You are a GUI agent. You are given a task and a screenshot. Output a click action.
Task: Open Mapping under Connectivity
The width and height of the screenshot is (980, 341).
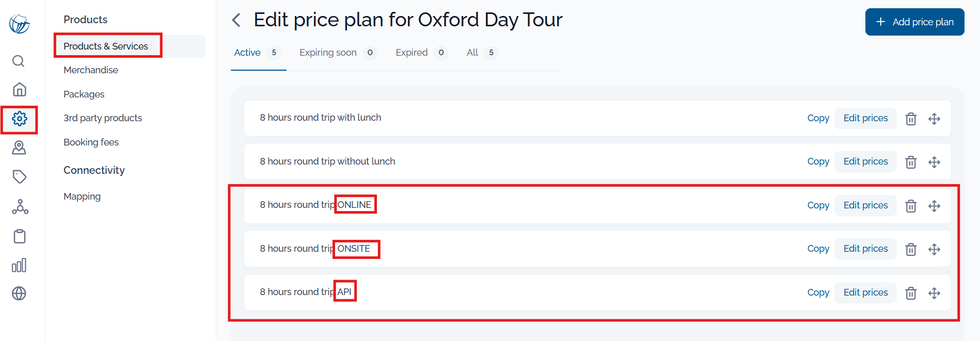click(82, 197)
